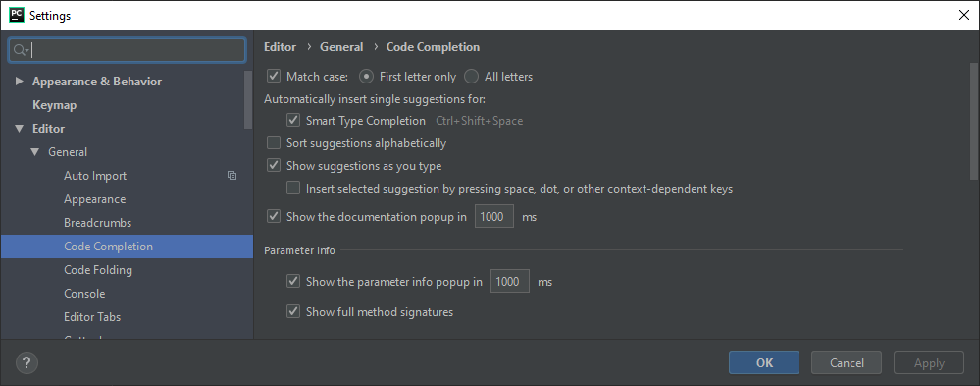
Task: Click 'Automatically insert single suggestions for:' text
Action: 375,99
